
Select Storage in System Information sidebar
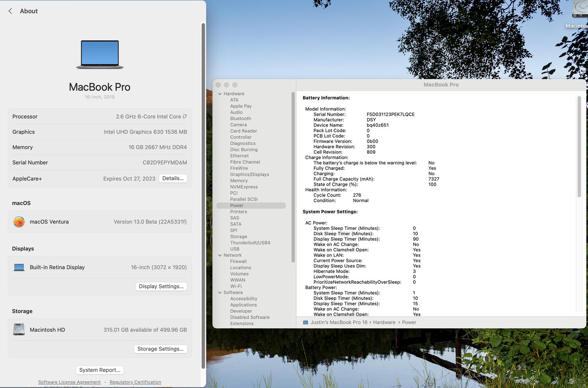pos(239,237)
